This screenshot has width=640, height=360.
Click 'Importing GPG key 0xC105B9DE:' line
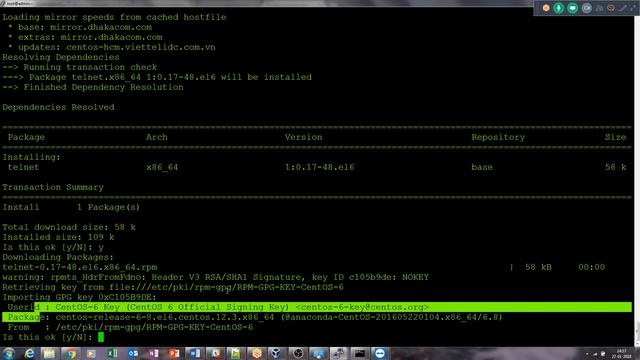tap(80, 297)
